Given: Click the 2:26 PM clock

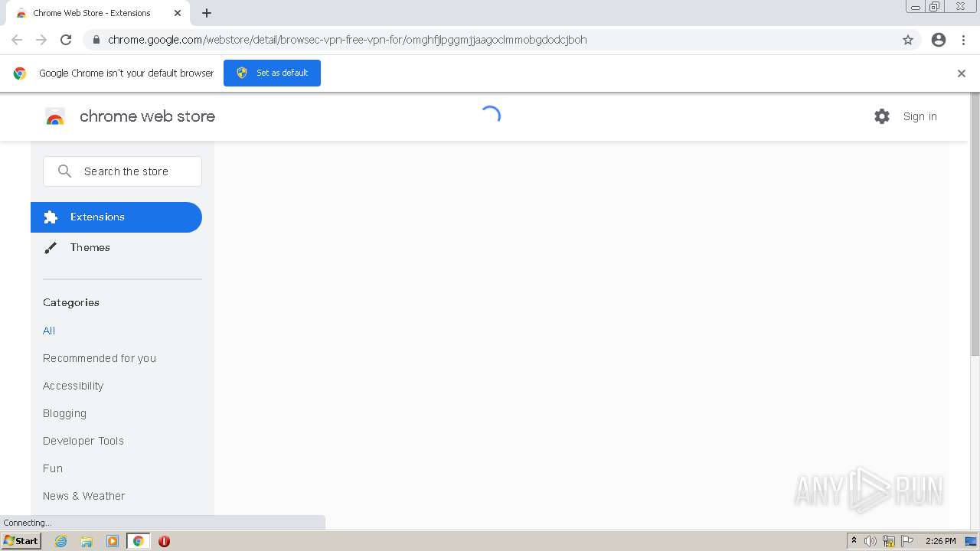Looking at the screenshot, I should click(940, 541).
